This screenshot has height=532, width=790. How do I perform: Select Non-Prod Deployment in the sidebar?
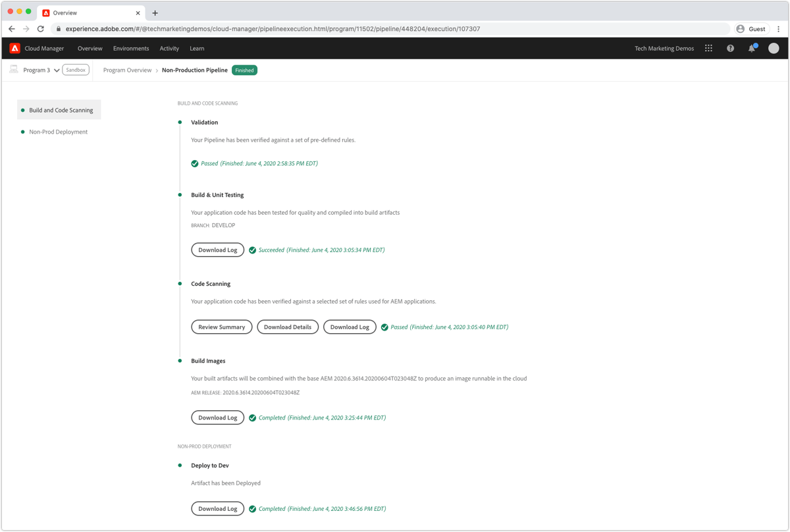tap(58, 132)
